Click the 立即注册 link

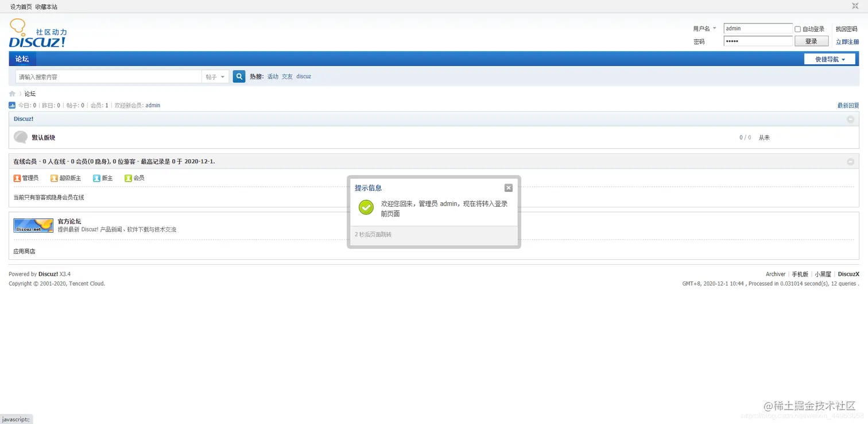click(x=847, y=42)
